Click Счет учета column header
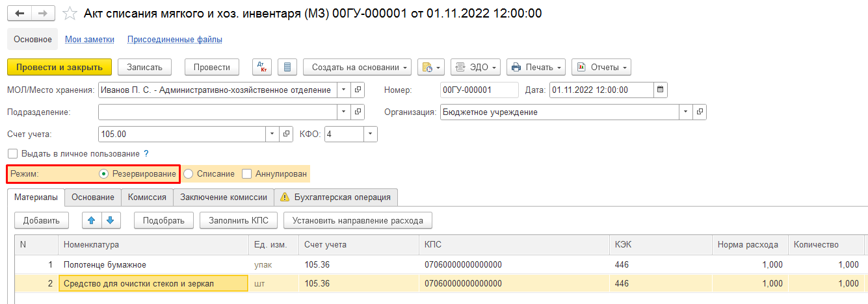Viewport: 868px width, 304px height. (359, 245)
